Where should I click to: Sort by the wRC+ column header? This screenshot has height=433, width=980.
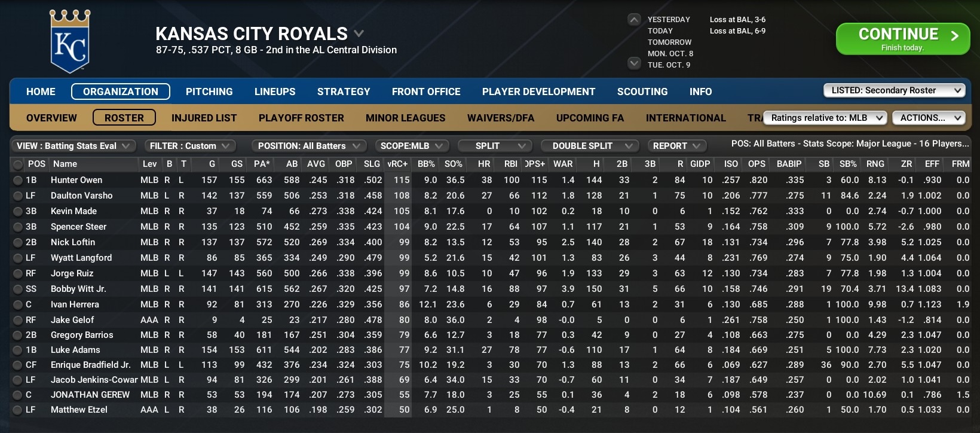pos(397,164)
